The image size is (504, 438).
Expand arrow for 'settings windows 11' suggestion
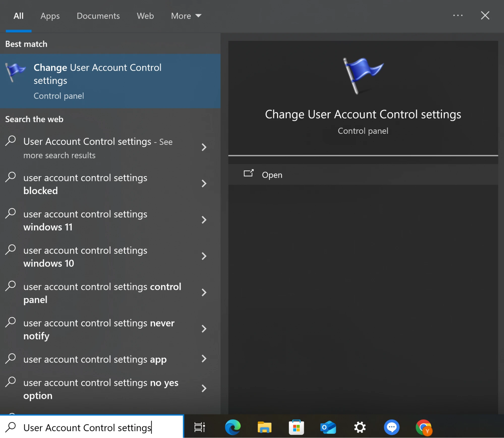point(204,220)
